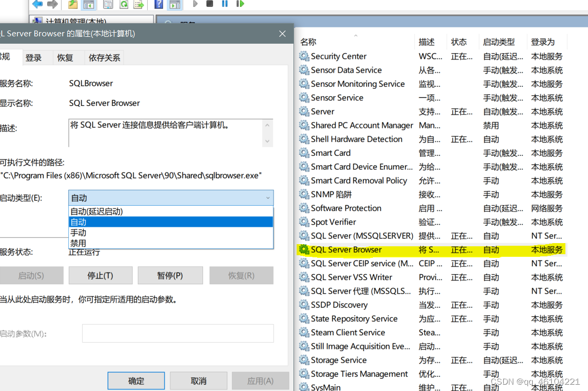This screenshot has height=391, width=588.
Task: Click gear icon of SQL Server VSS Writer
Action: pos(304,277)
